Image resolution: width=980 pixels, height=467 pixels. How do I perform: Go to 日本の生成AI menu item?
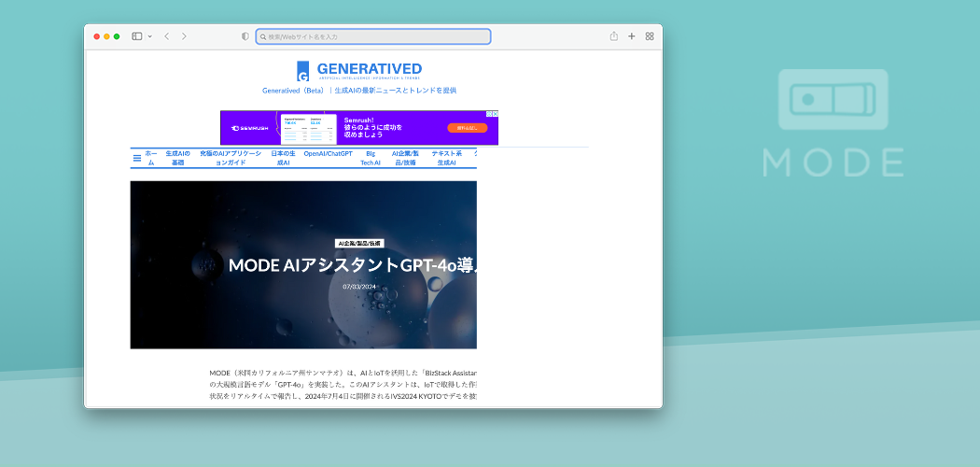pos(283,157)
